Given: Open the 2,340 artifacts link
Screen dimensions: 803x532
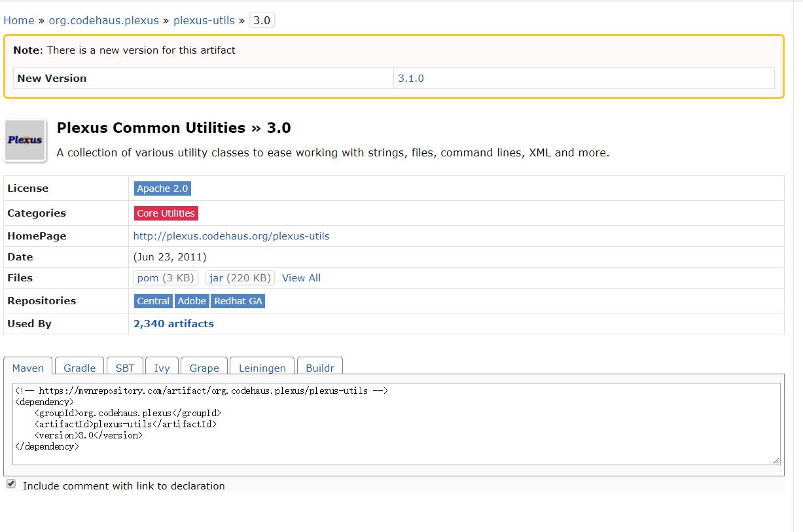Looking at the screenshot, I should pos(173,324).
